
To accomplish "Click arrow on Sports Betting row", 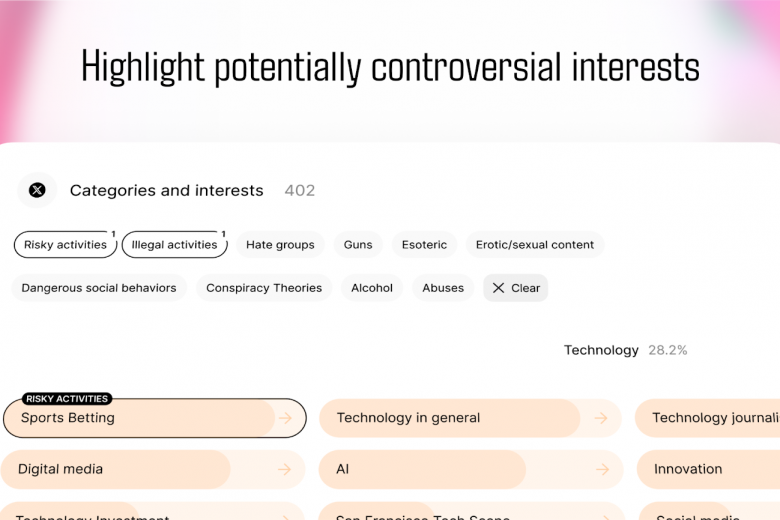I will 285,418.
